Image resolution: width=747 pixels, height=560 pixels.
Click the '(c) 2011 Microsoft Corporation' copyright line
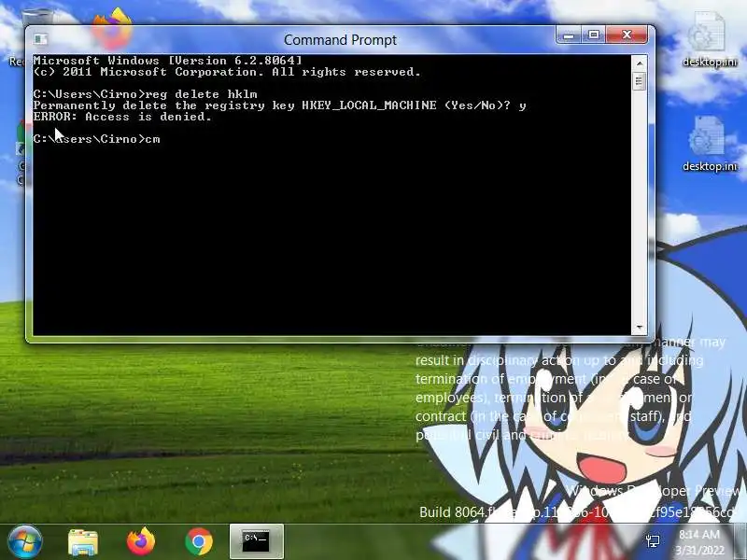pos(227,72)
